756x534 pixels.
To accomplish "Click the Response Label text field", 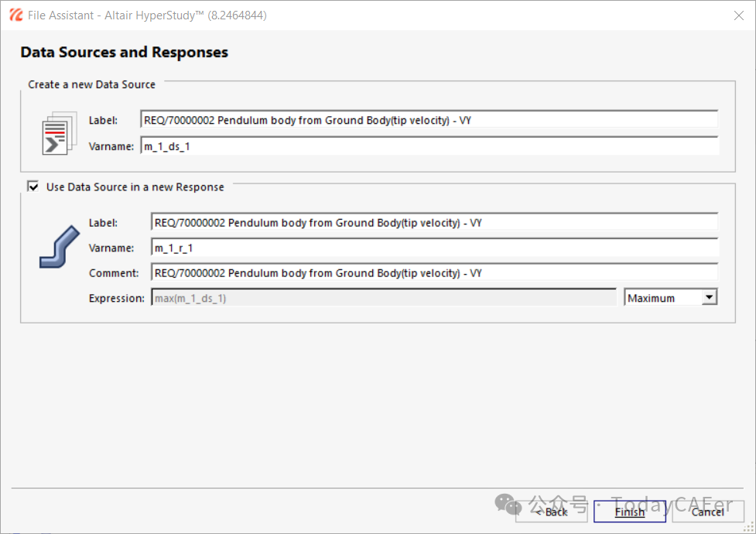I will click(x=434, y=223).
